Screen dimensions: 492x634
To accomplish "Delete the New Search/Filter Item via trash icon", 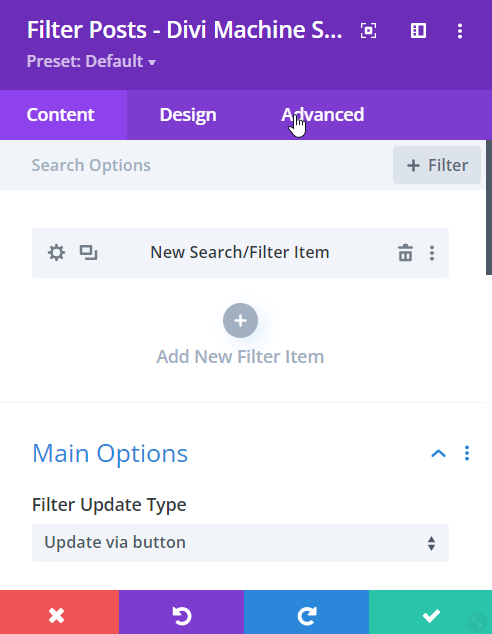I will pyautogui.click(x=405, y=253).
